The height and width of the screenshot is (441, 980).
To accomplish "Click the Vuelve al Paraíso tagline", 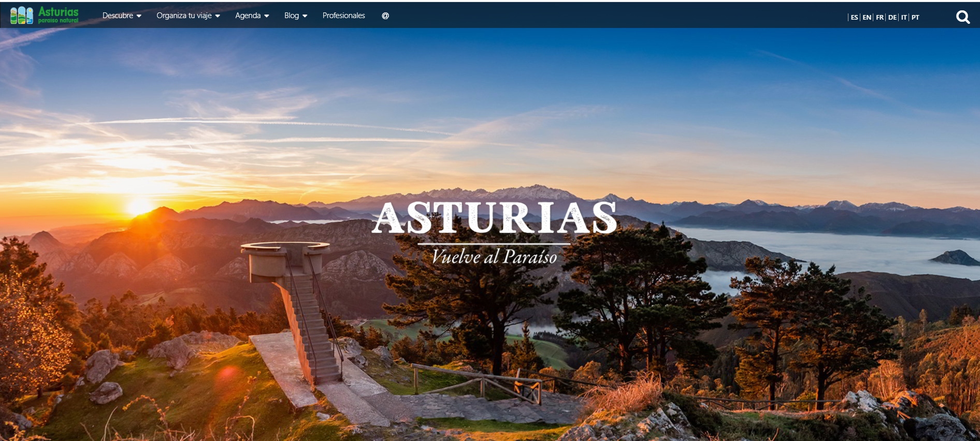I will 494,257.
